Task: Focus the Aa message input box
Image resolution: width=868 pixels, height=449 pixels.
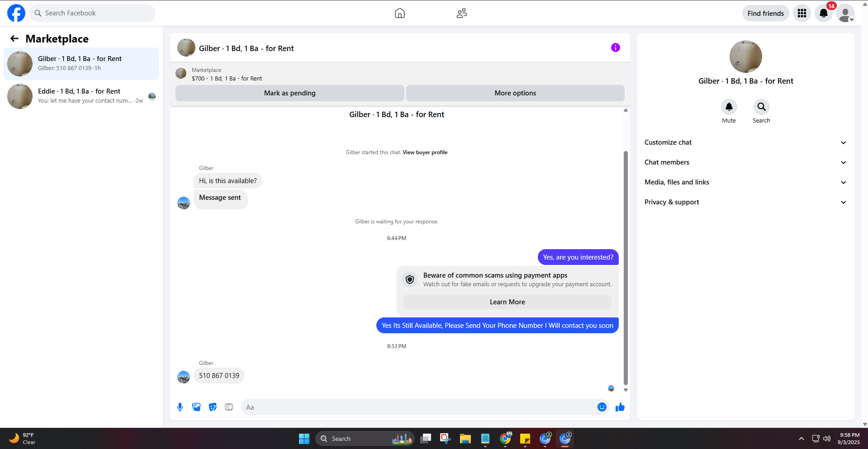Action: [x=425, y=407]
